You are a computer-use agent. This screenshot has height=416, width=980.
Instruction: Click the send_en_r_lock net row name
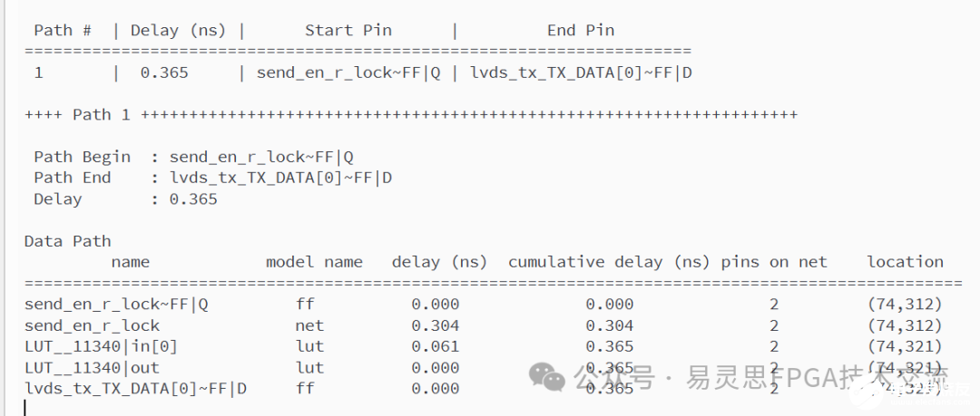[x=92, y=325]
